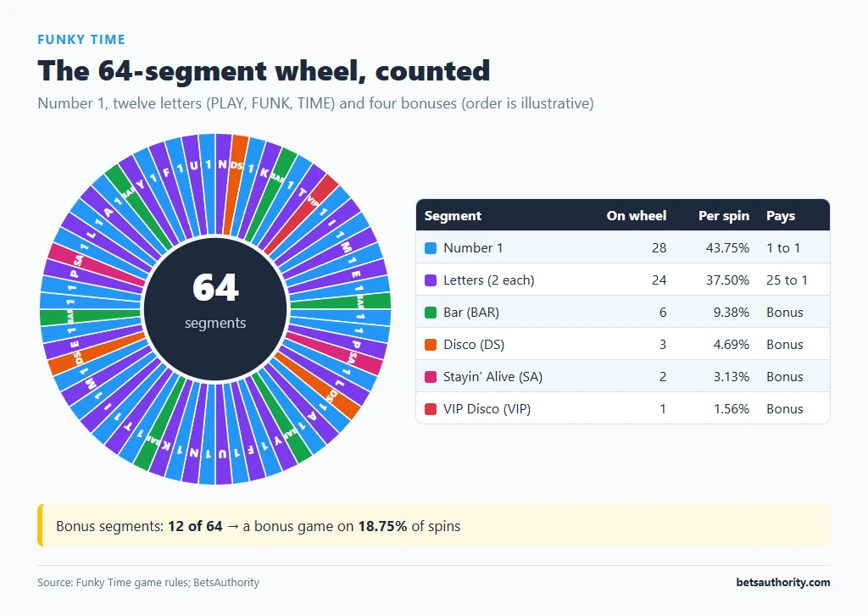Select the 'Per spin' column header
This screenshot has height=615, width=868.
point(724,216)
